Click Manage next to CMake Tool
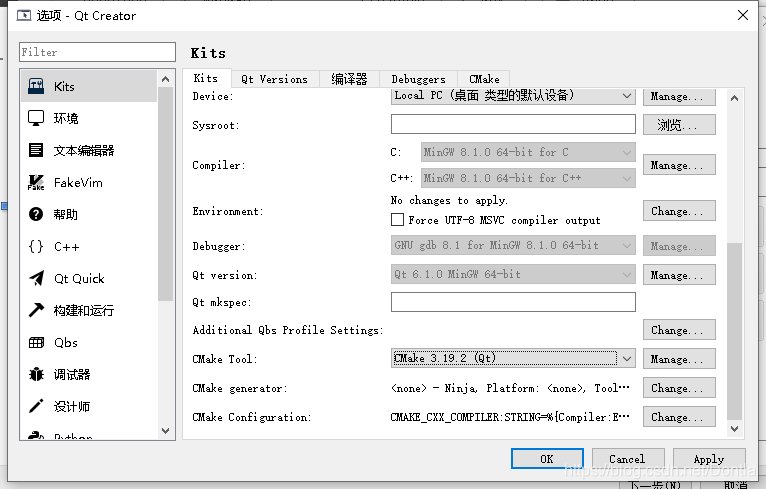 (679, 359)
